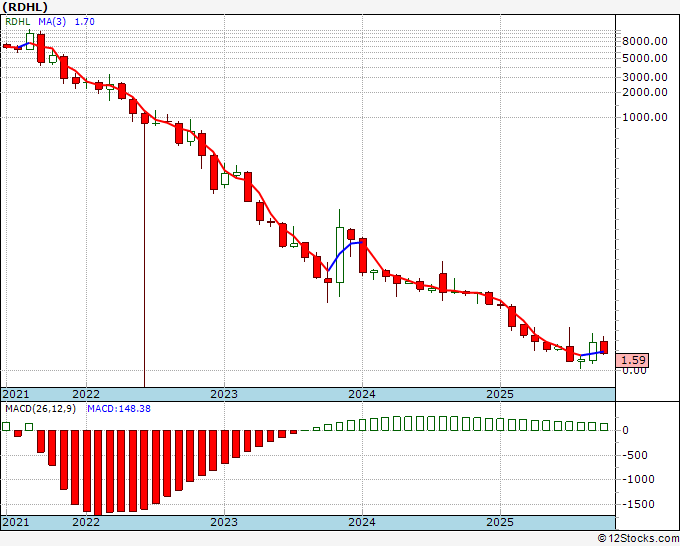680x546 pixels.
Task: Click the -1000 MACD axis label
Action: (x=638, y=479)
